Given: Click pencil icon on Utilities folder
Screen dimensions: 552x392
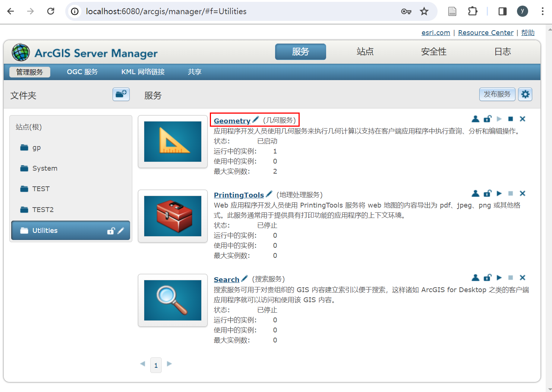Looking at the screenshot, I should tap(121, 231).
